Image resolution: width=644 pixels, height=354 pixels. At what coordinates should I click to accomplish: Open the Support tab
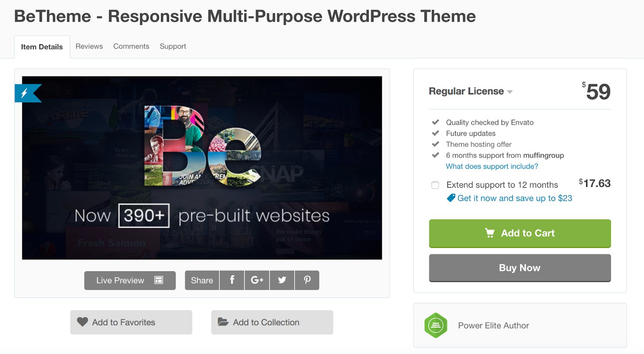173,46
